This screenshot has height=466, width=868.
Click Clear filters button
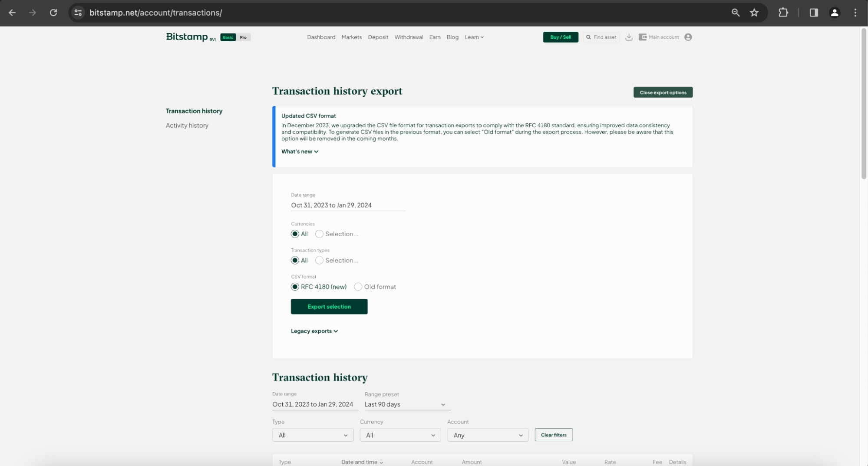[554, 435]
